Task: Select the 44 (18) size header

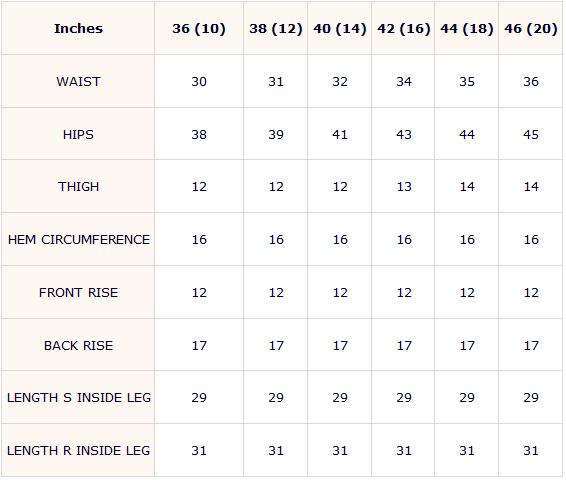Action: click(467, 29)
